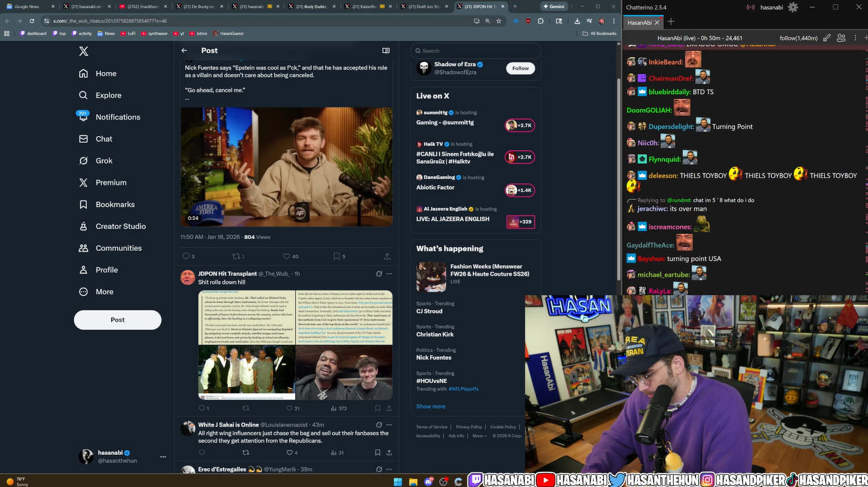Repost the main post with 2 reposts
This screenshot has width=868, height=487.
[235, 256]
